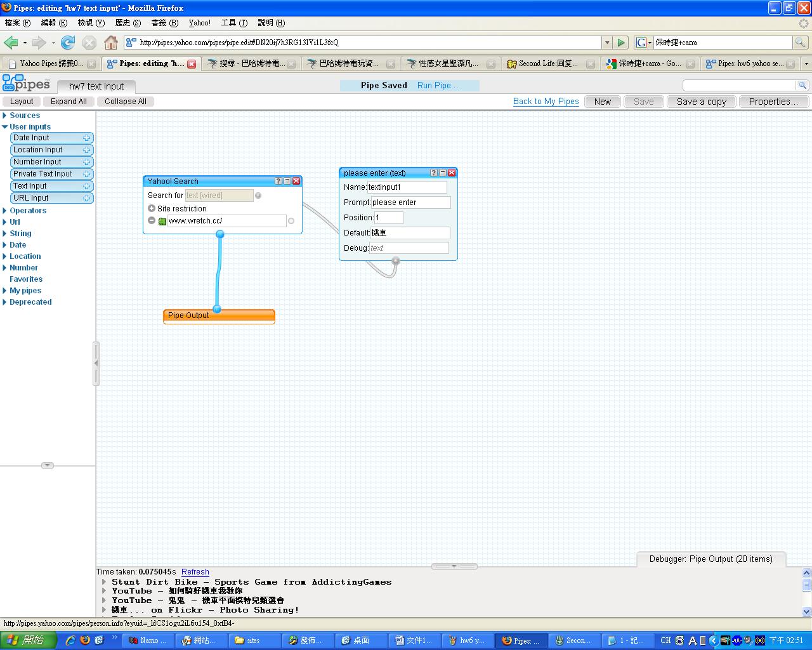812x650 pixels.
Task: Delete the please enter text module
Action: (x=452, y=173)
